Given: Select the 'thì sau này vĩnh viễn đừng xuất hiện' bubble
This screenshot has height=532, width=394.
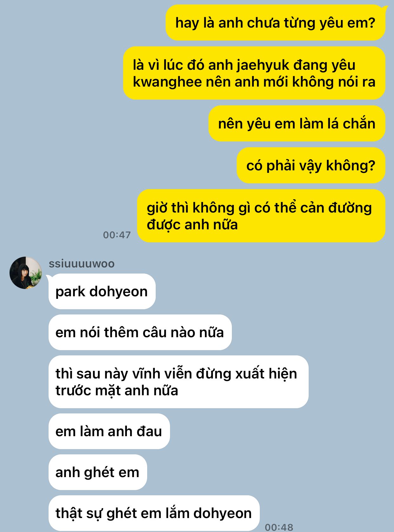Looking at the screenshot, I should (178, 382).
